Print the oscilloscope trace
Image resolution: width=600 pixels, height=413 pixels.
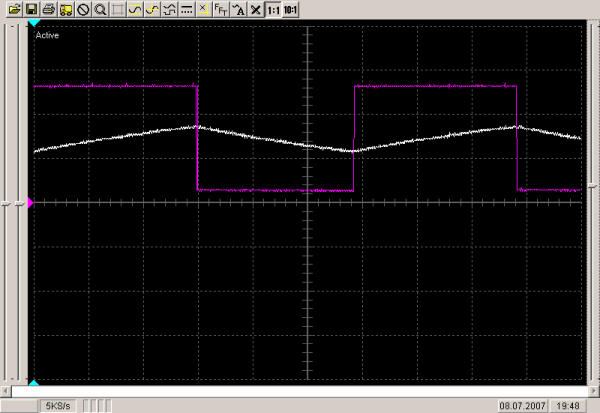click(47, 9)
